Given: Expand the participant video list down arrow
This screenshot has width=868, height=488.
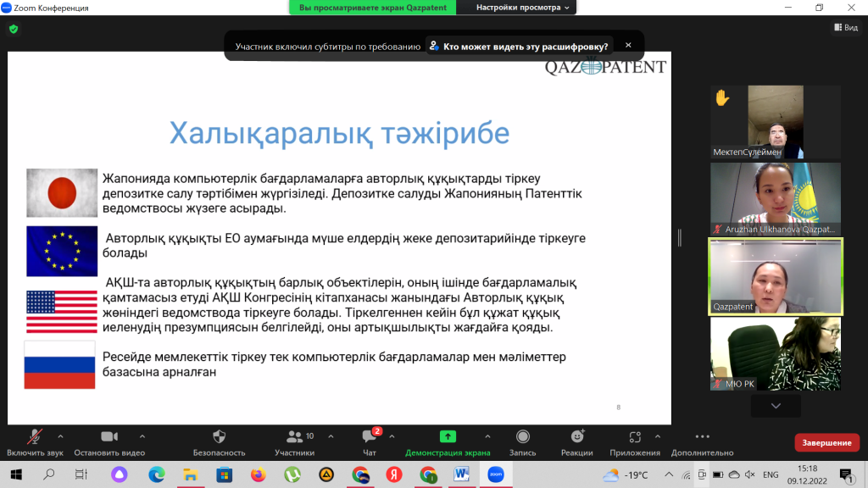Looking at the screenshot, I should (x=775, y=406).
